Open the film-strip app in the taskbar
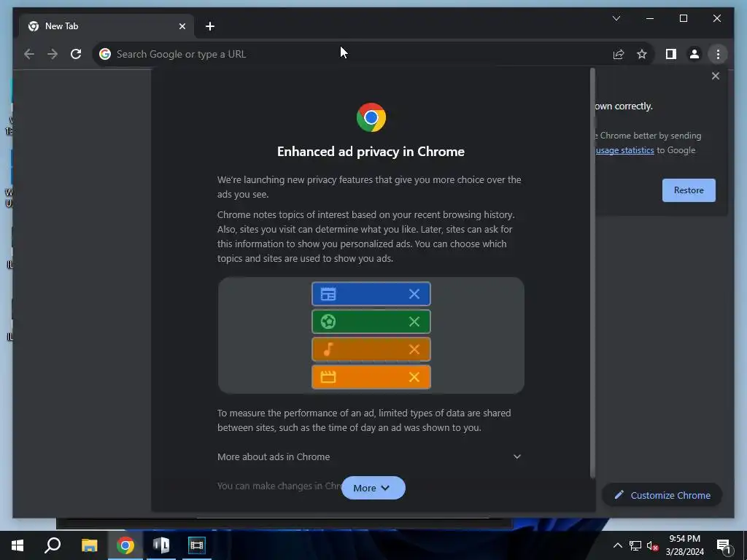747x560 pixels. click(x=196, y=545)
